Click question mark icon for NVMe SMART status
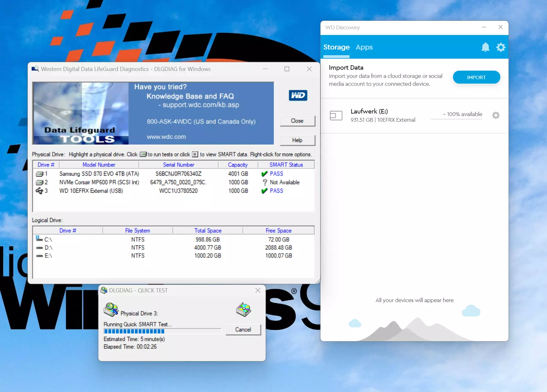The image size is (547, 392). tap(265, 182)
